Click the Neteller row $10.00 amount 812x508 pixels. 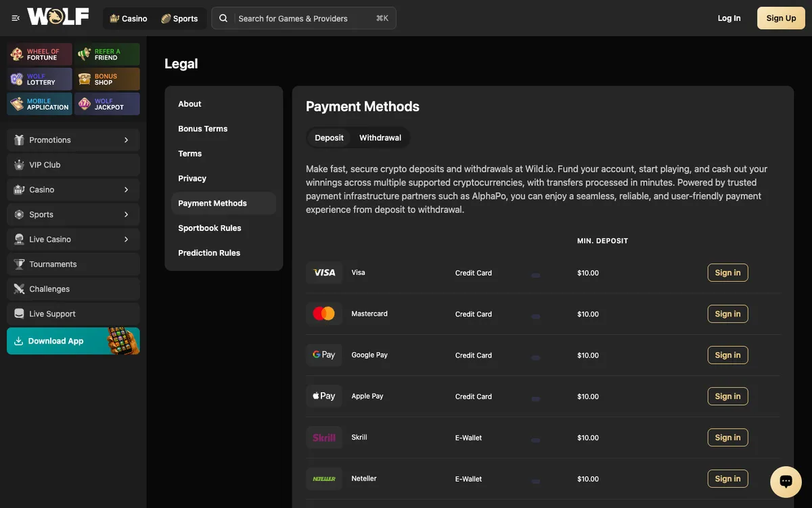coord(588,479)
